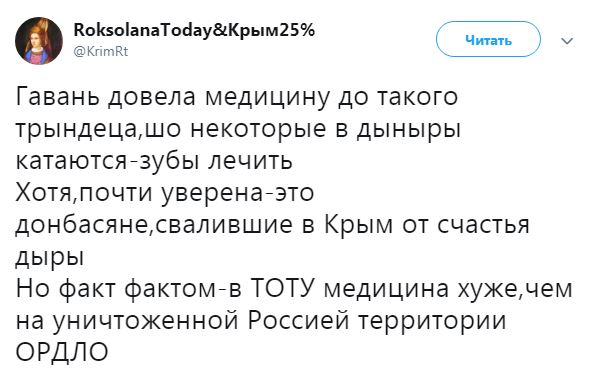Click the word Гавань in the tweet
This screenshot has height=368, width=597.
coord(59,96)
